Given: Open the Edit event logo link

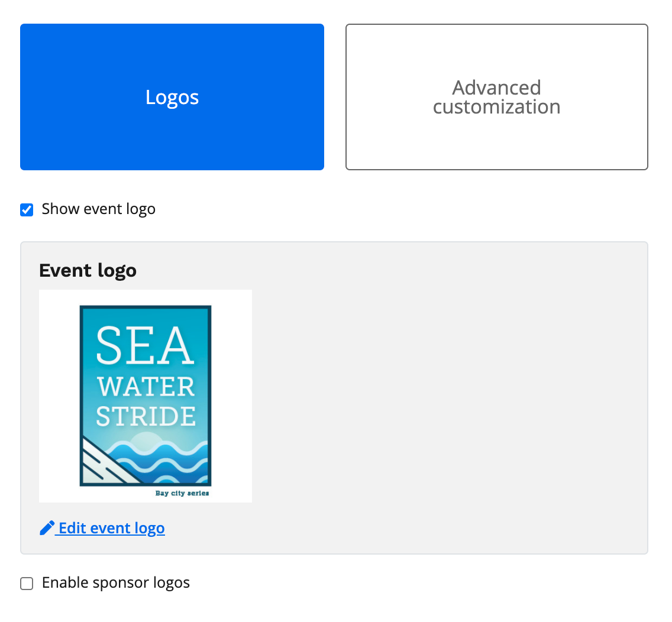Looking at the screenshot, I should [x=112, y=528].
